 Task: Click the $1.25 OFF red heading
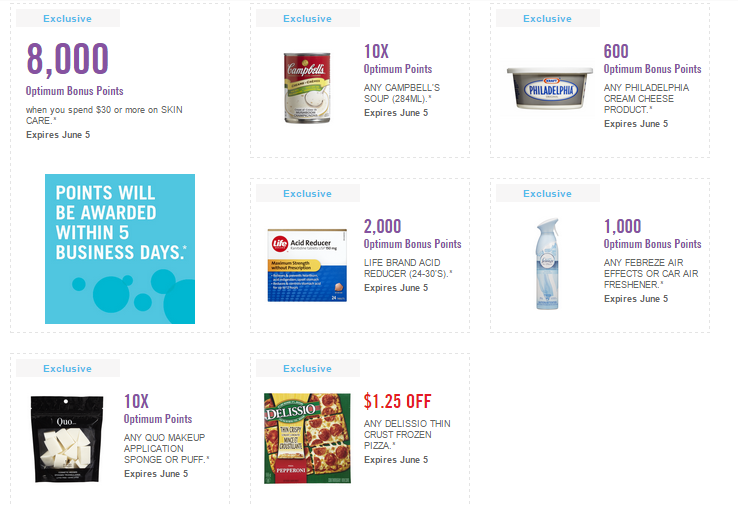(397, 402)
